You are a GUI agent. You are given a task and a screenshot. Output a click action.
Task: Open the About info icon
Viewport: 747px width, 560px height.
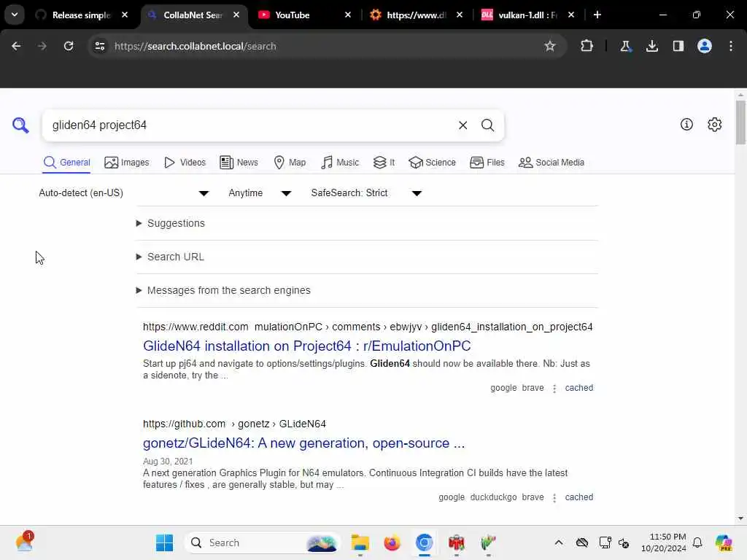pyautogui.click(x=686, y=124)
